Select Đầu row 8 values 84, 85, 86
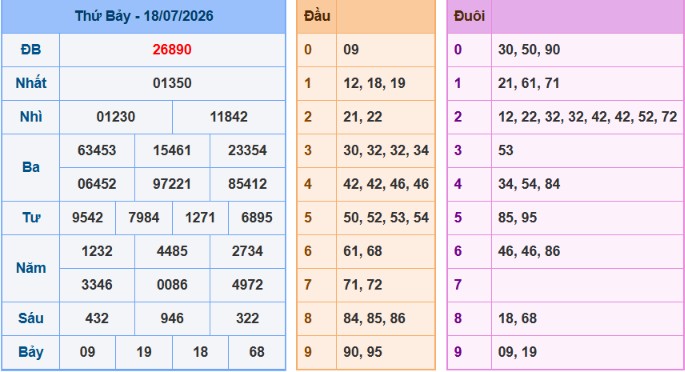The image size is (685, 372). pyautogui.click(x=374, y=318)
